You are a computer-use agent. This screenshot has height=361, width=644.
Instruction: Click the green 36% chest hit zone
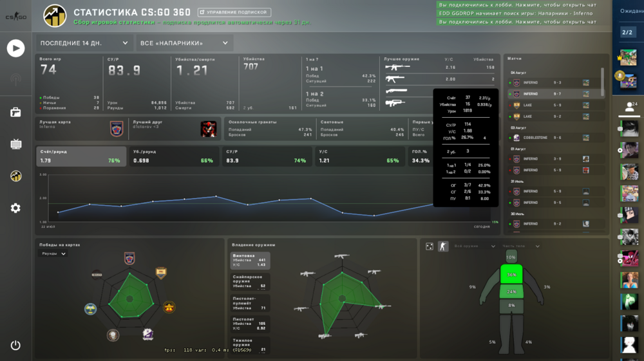[511, 274]
